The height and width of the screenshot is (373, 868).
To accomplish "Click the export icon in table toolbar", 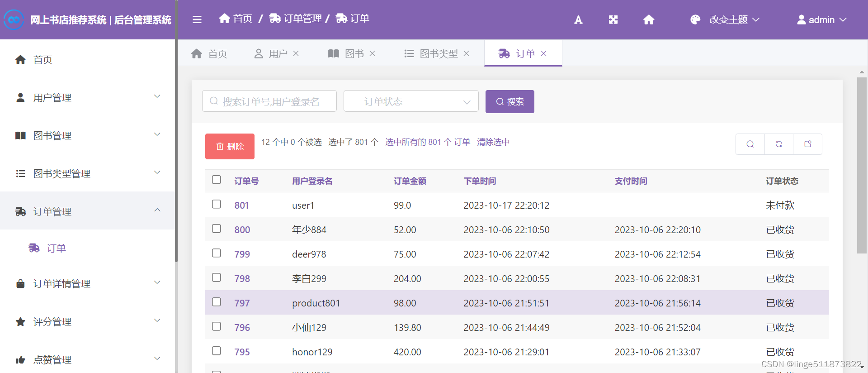I will [808, 144].
